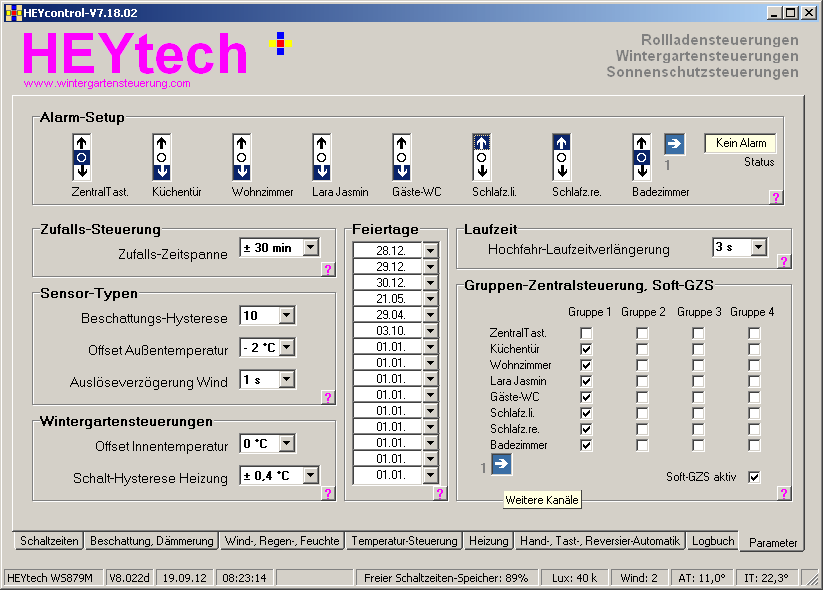Click the down arrow for Küchentür alarm
Screen dimensions: 823x590
point(162,172)
